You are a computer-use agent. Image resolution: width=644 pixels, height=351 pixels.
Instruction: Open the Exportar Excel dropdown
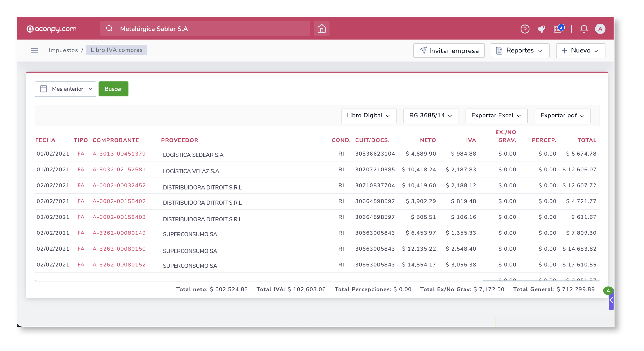[x=496, y=116]
